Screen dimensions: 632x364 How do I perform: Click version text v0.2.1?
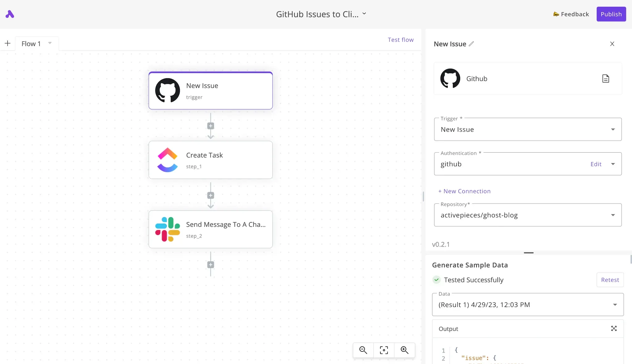pyautogui.click(x=441, y=244)
